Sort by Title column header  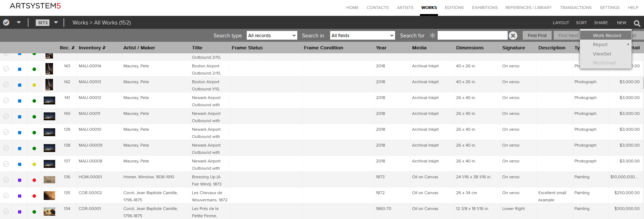click(197, 48)
